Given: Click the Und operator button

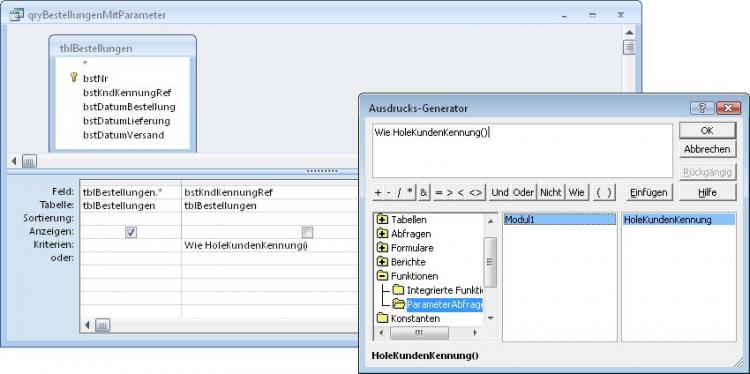Looking at the screenshot, I should click(499, 193).
